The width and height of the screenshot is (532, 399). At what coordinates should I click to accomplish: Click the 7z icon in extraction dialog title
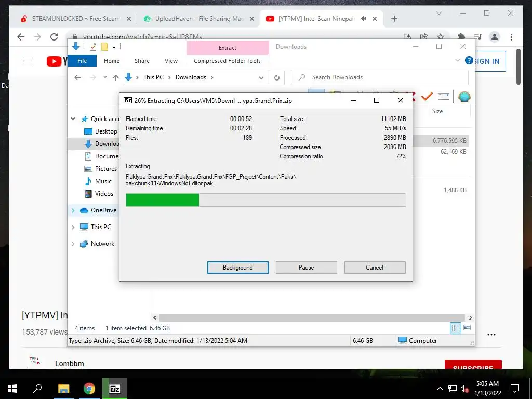click(x=128, y=100)
